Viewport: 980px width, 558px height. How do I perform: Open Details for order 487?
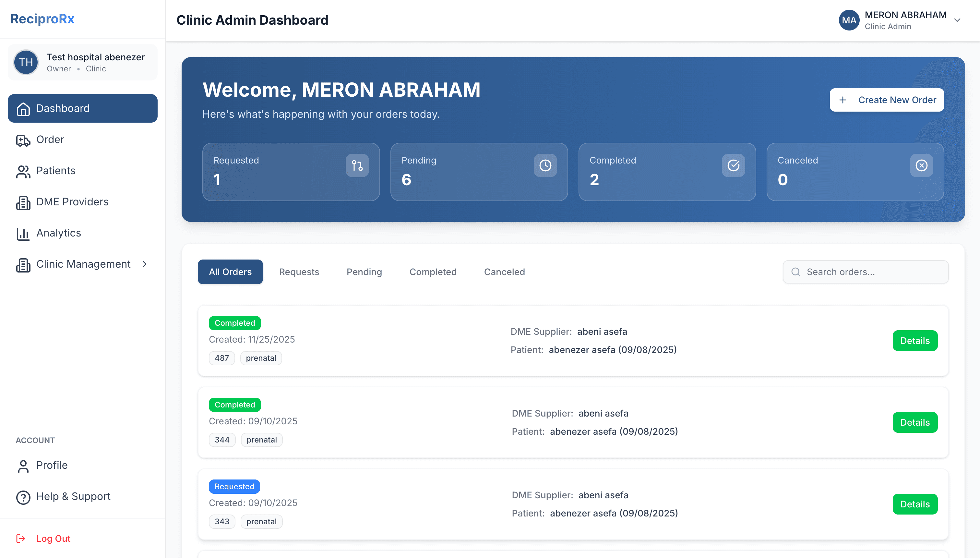[x=915, y=340]
